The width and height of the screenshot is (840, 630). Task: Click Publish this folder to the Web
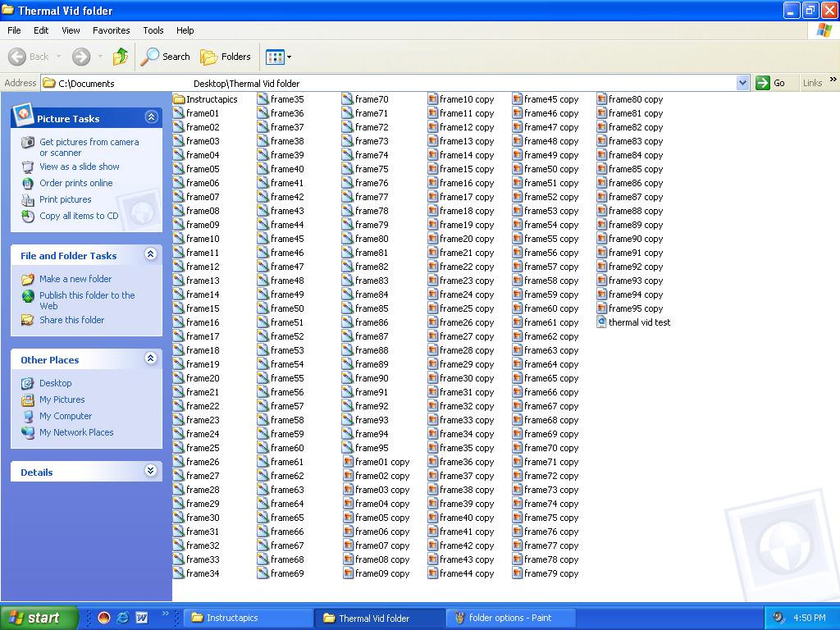click(87, 300)
